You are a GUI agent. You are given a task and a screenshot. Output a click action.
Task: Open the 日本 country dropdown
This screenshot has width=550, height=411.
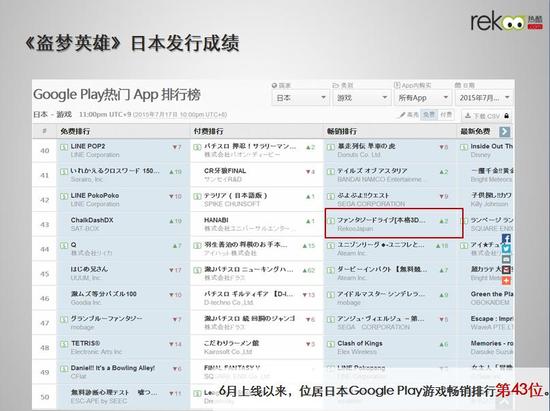[301, 97]
